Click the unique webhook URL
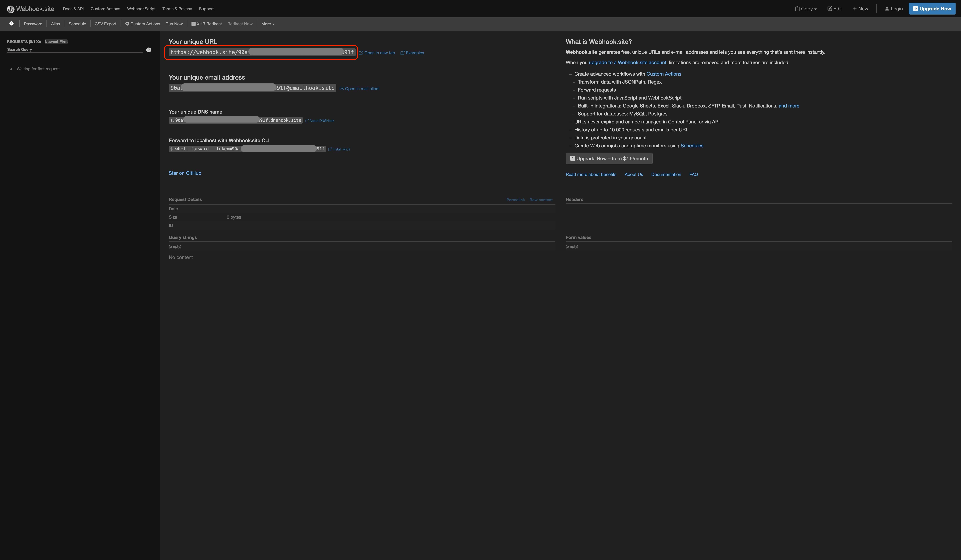This screenshot has height=560, width=961. tap(262, 52)
